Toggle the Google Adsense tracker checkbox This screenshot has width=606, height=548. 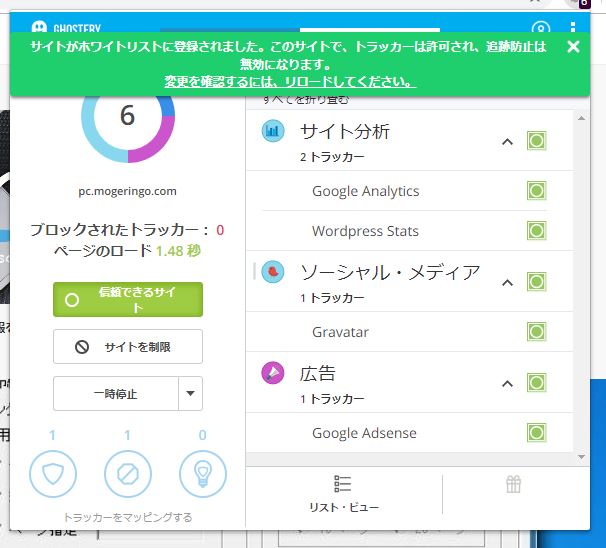536,432
